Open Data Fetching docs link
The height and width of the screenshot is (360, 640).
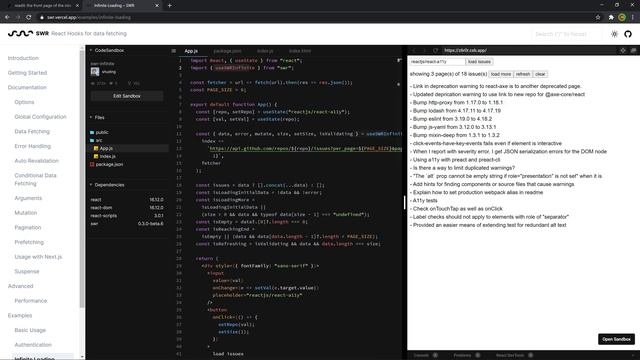32,131
